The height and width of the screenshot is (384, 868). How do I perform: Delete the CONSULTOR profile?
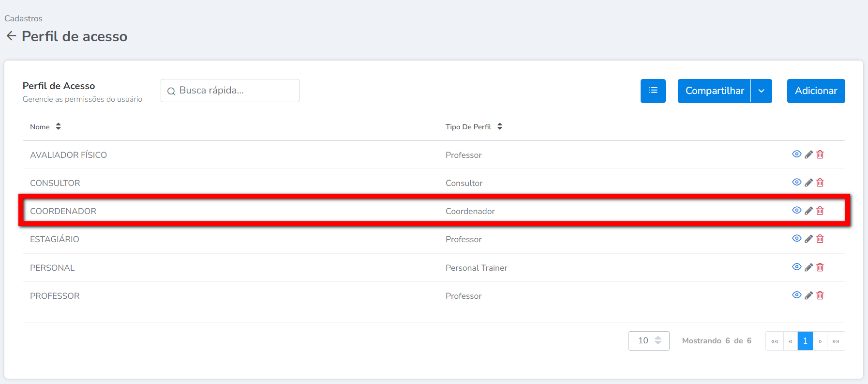[x=820, y=183]
